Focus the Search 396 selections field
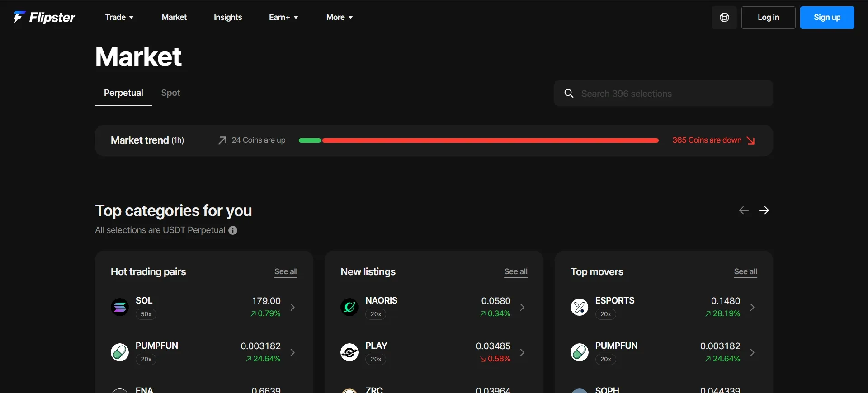Image resolution: width=868 pixels, height=393 pixels. [x=664, y=94]
